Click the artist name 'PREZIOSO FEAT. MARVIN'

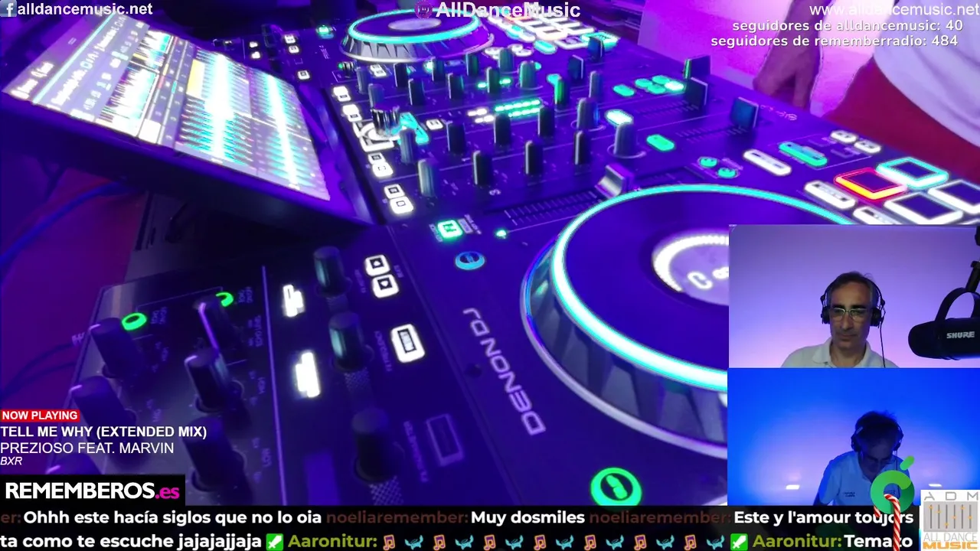(x=87, y=448)
